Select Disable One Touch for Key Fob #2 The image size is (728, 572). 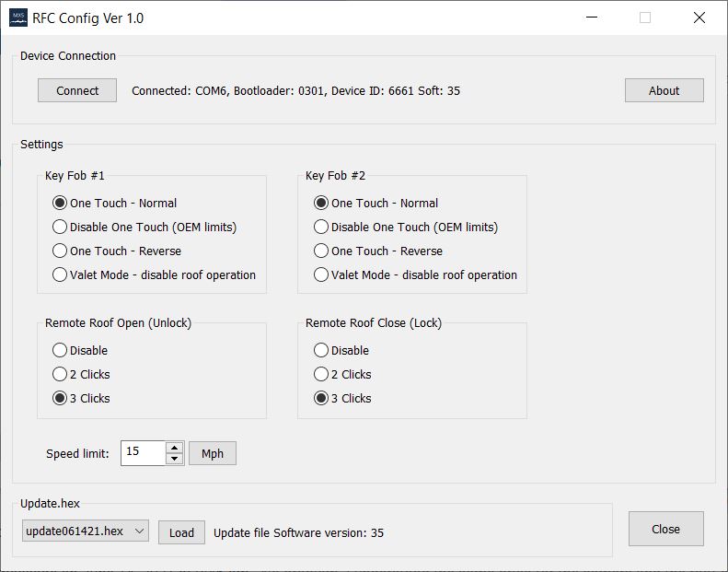point(321,227)
